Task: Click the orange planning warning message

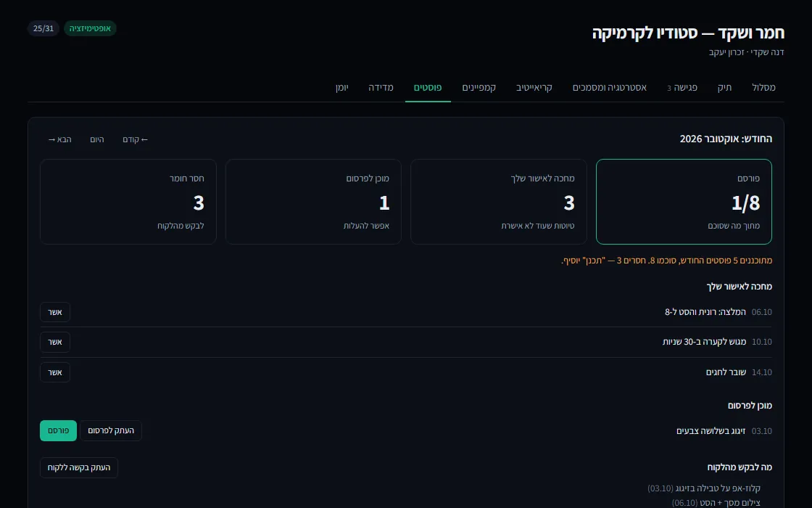Action: [x=666, y=261]
